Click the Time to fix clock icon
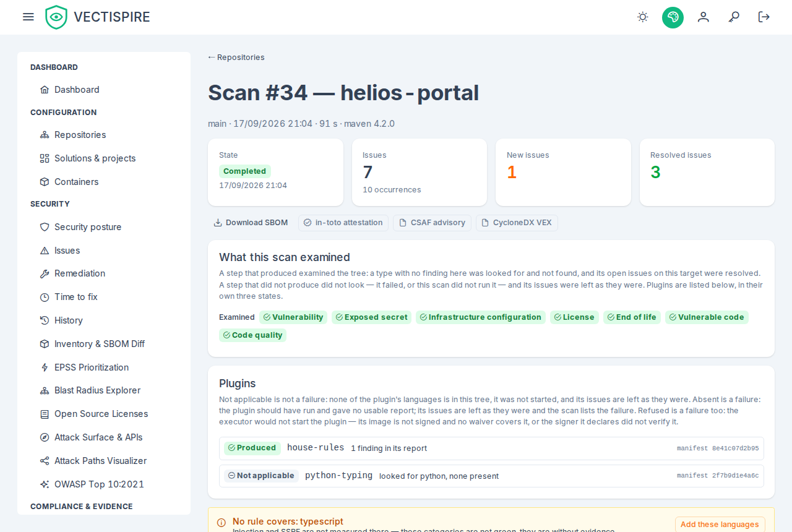This screenshot has height=532, width=792. (x=45, y=297)
